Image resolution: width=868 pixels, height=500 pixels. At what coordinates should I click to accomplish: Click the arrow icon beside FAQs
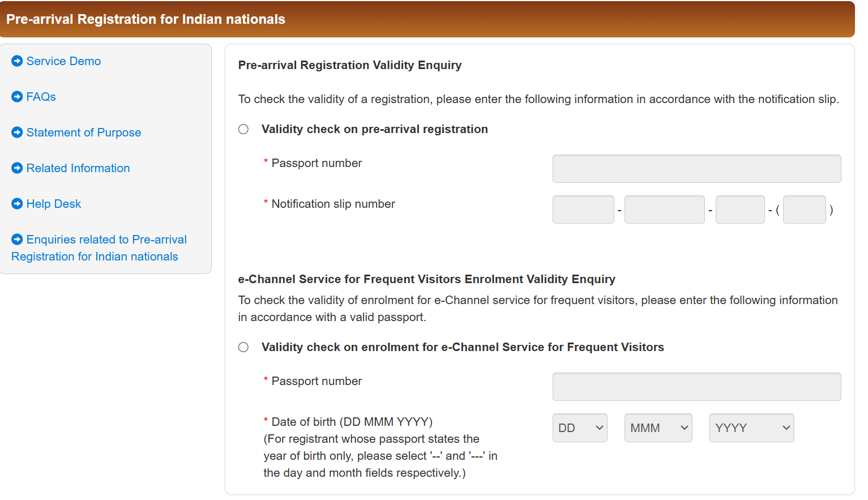click(x=16, y=97)
